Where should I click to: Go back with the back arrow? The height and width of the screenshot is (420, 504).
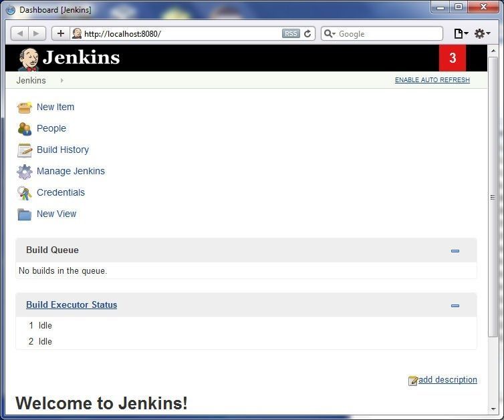[x=20, y=33]
